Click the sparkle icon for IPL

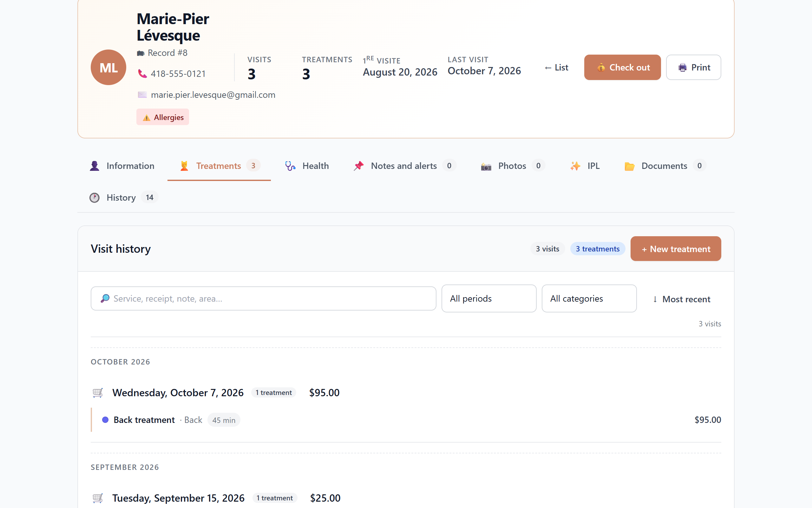pyautogui.click(x=575, y=166)
